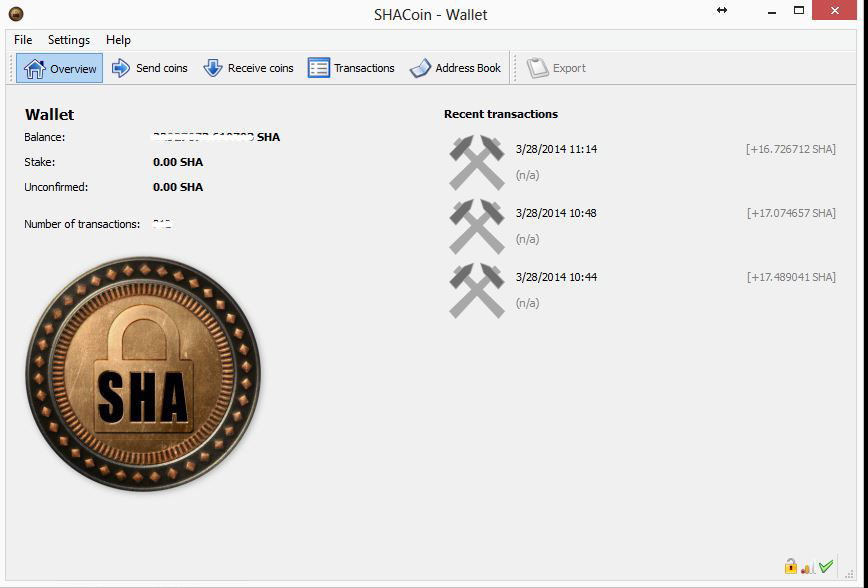Click the Send coins arrow icon

coord(121,68)
